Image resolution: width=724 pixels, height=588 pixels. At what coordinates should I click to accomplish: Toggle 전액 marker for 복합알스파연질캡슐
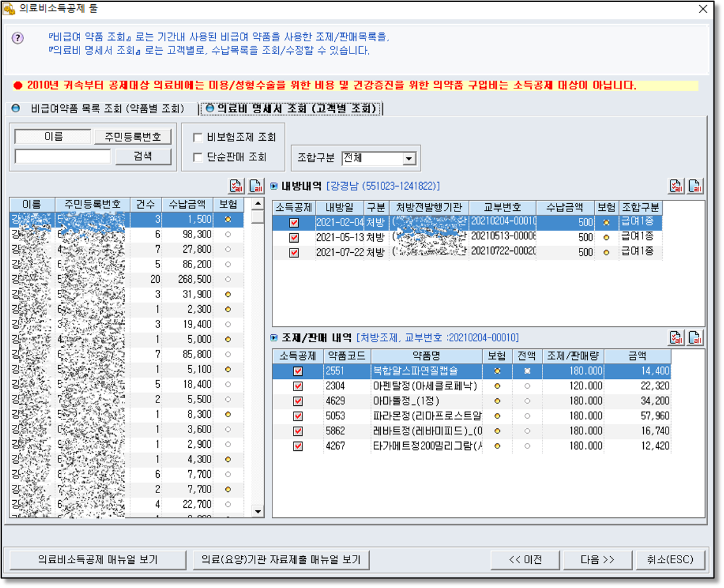[526, 371]
